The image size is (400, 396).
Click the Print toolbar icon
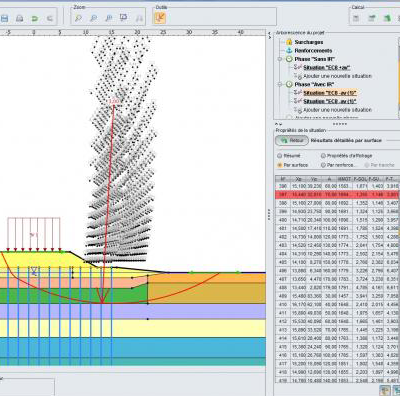point(20,19)
